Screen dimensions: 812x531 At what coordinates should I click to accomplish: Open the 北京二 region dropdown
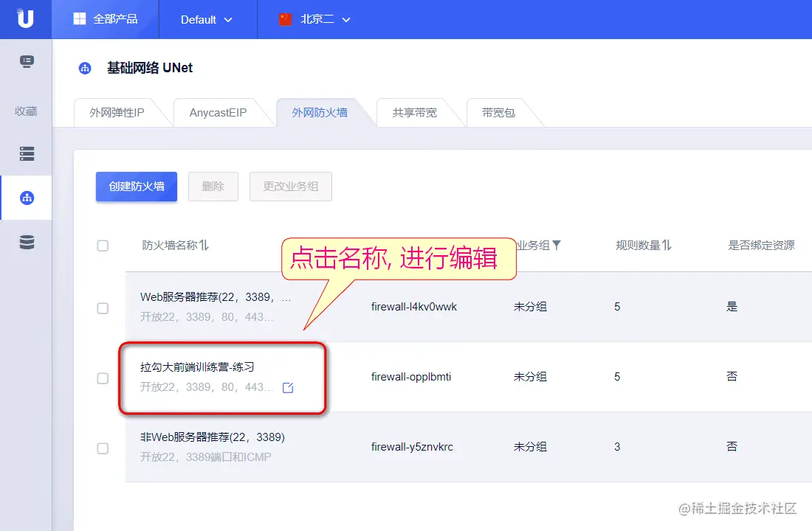click(315, 20)
